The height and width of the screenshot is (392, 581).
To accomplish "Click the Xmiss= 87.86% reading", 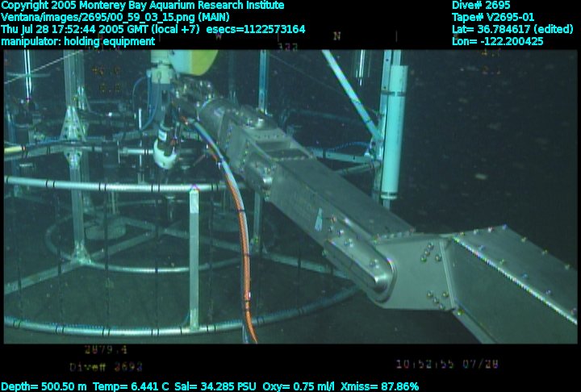I will point(379,386).
